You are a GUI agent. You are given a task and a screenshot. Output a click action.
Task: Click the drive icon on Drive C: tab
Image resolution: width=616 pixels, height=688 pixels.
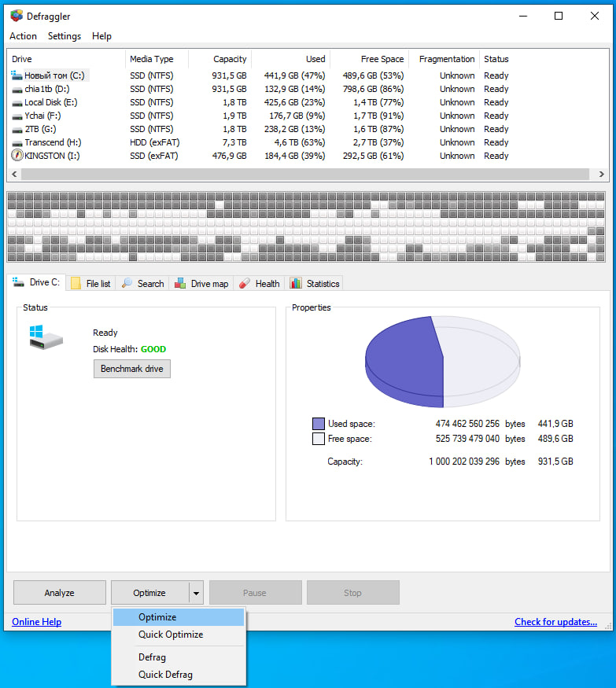click(x=18, y=281)
